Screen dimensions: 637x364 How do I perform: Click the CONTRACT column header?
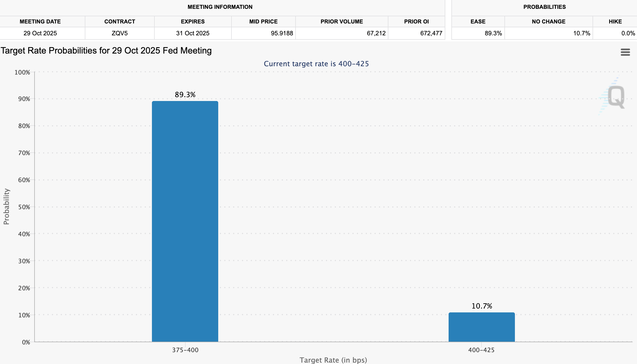pos(120,22)
